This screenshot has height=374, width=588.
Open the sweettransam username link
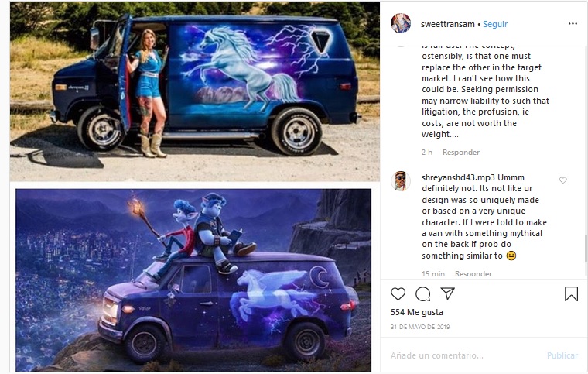448,24
